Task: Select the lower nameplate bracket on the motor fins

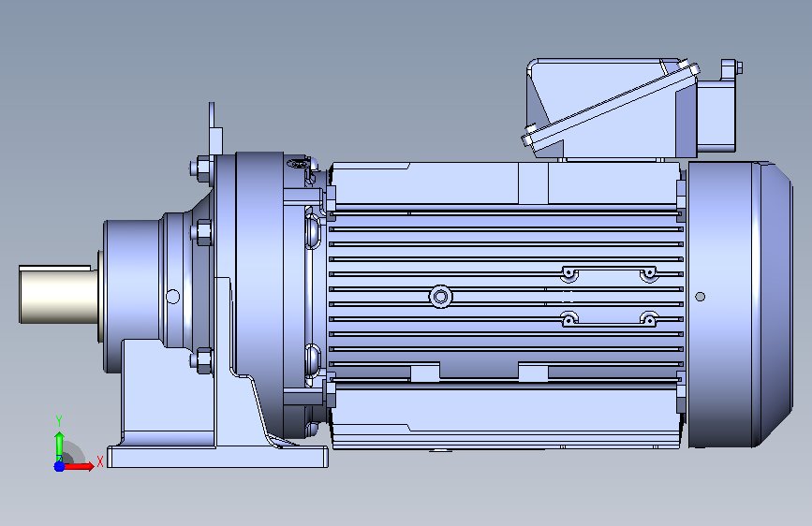Action: pyautogui.click(x=609, y=319)
